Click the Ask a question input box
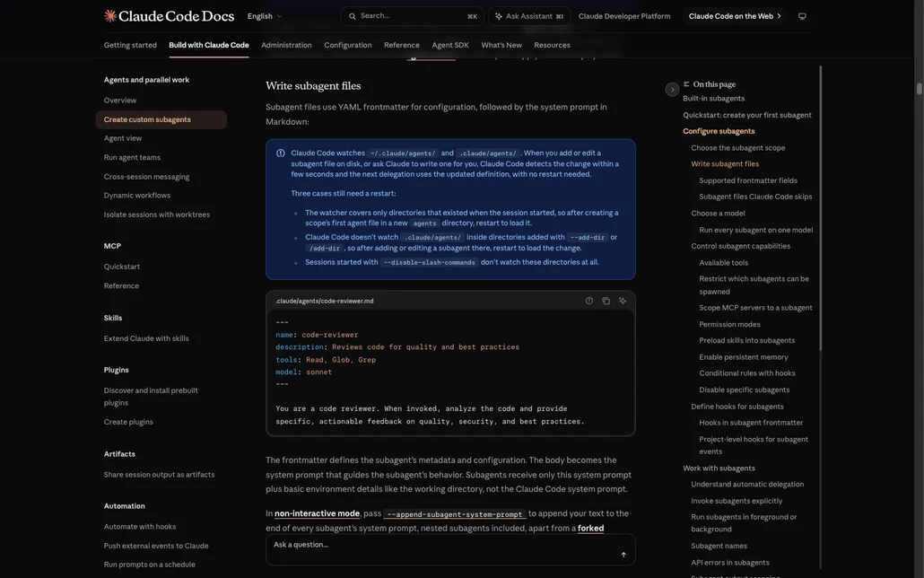Screen dimensions: 924x578 (451, 549)
